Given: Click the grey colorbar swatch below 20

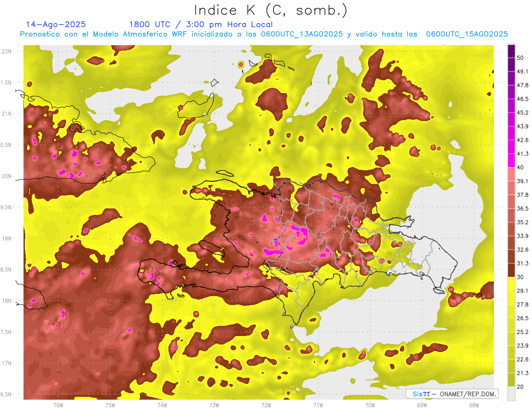Looking at the screenshot, I should 511,394.
